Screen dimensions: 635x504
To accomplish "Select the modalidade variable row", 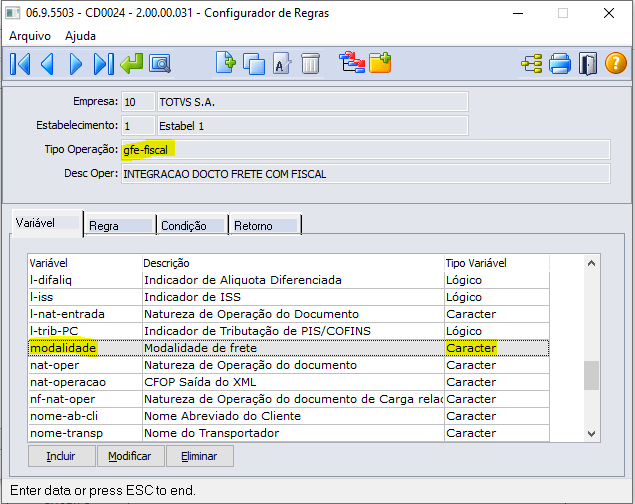I will pyautogui.click(x=289, y=348).
